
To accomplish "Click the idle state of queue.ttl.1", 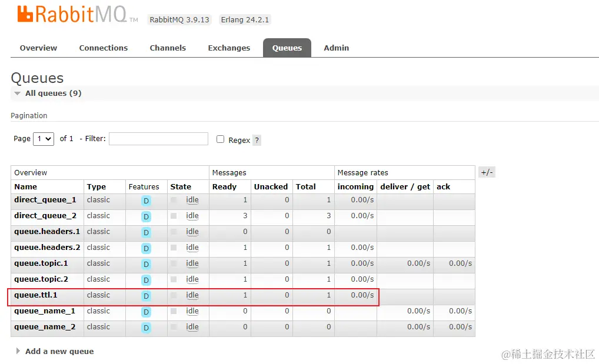I will pos(192,295).
